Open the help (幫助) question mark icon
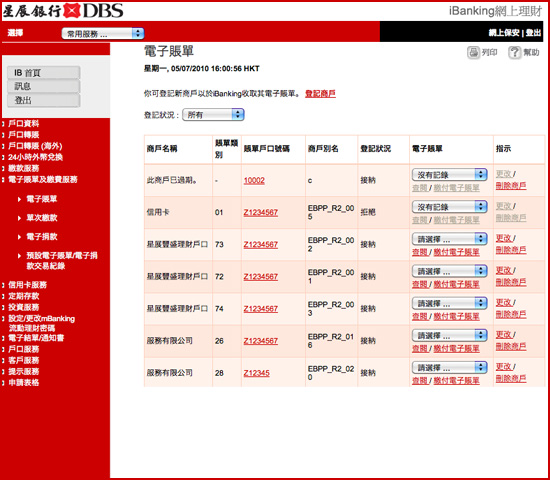 515,53
